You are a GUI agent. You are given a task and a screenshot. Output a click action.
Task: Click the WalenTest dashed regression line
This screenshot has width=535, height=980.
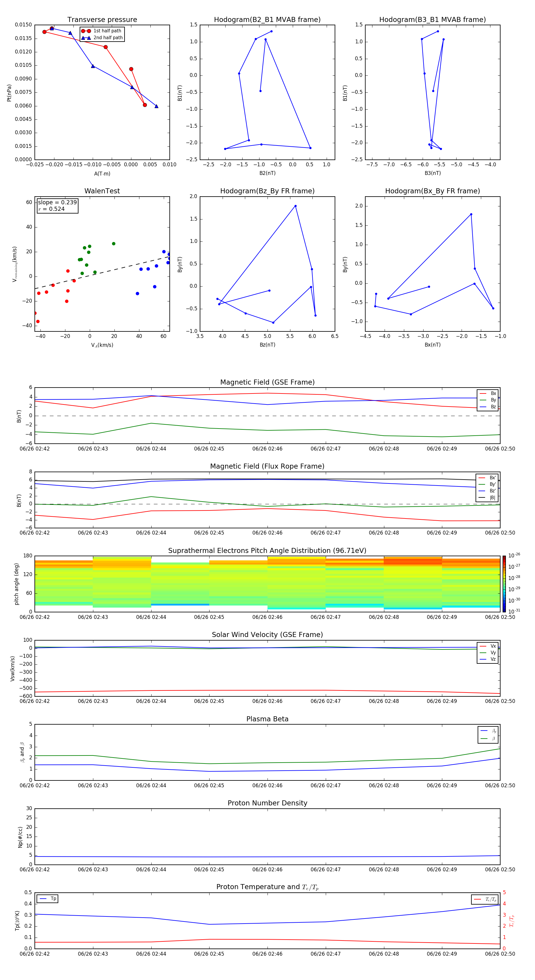(x=102, y=272)
